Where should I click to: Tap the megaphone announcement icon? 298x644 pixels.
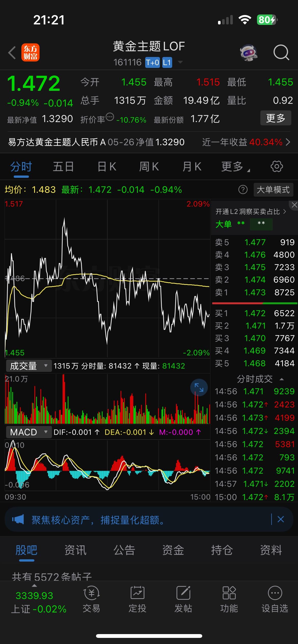pyautogui.click(x=18, y=519)
